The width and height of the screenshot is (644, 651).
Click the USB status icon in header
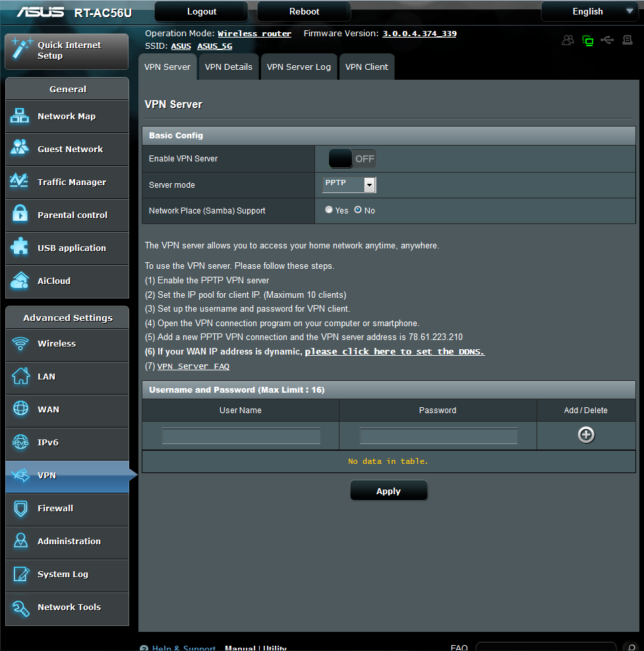pos(607,40)
